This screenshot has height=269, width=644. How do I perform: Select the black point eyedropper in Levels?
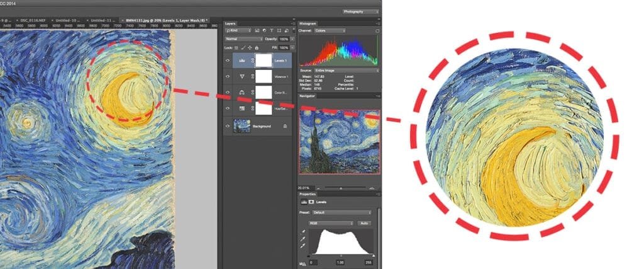304,231
